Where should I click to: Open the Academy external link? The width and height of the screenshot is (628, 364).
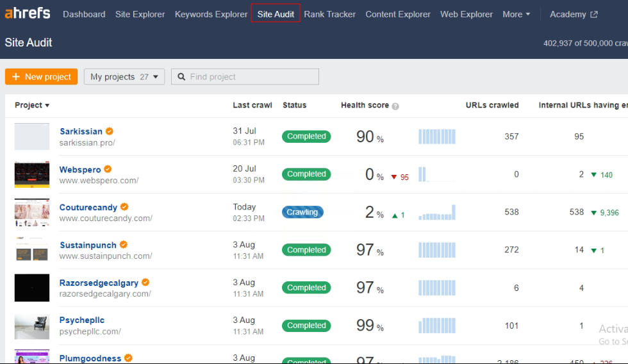574,14
